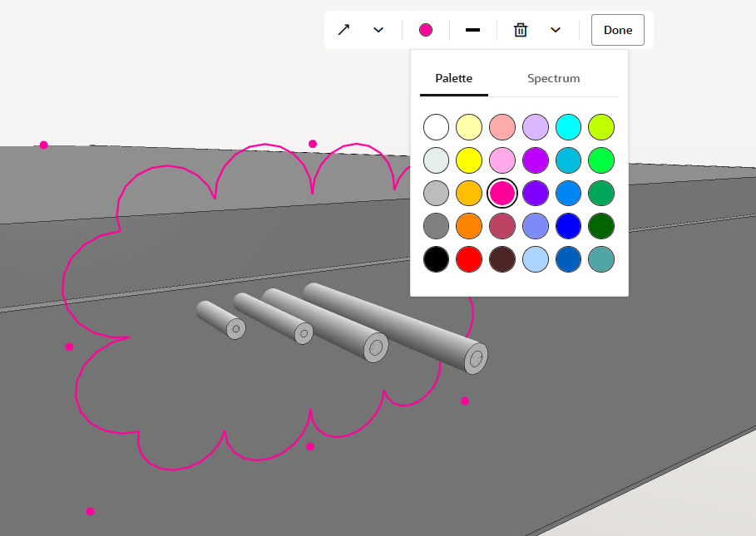This screenshot has width=756, height=536.
Task: Pick the black swatch
Action: 436,259
